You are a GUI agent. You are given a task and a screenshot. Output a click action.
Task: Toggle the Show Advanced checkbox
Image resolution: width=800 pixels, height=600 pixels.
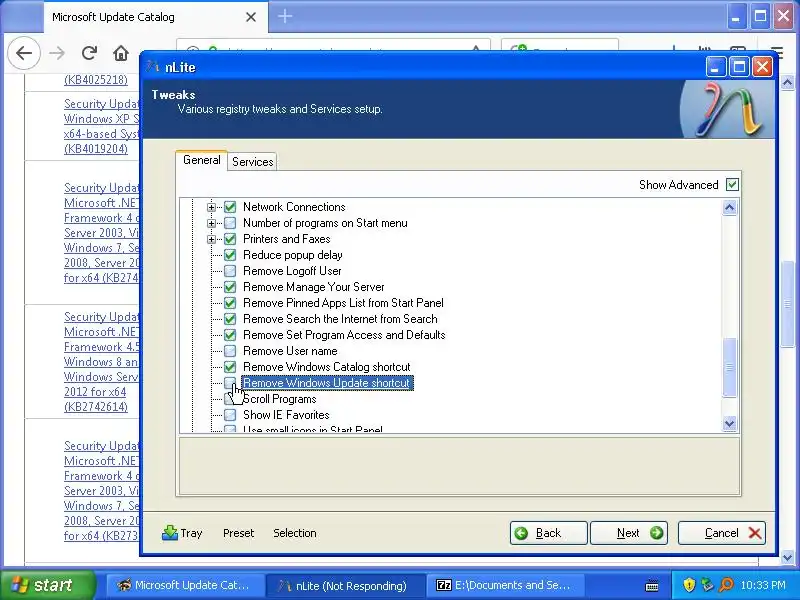pos(732,185)
